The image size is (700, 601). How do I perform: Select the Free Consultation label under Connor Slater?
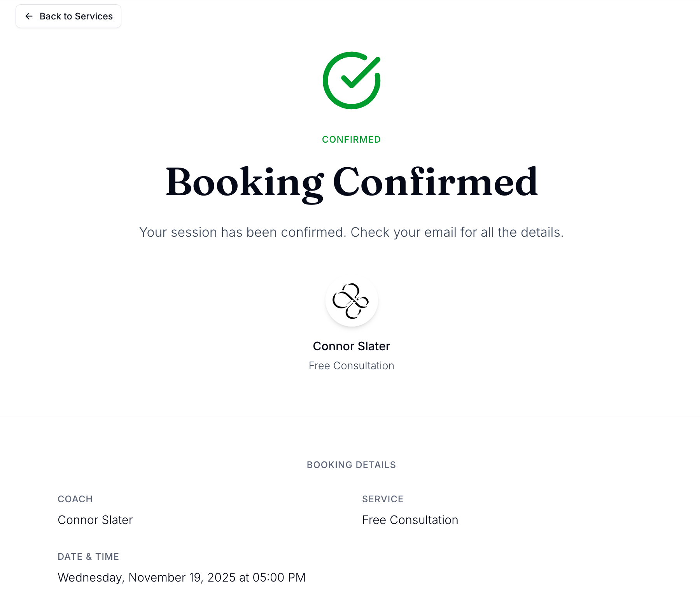[x=351, y=365]
